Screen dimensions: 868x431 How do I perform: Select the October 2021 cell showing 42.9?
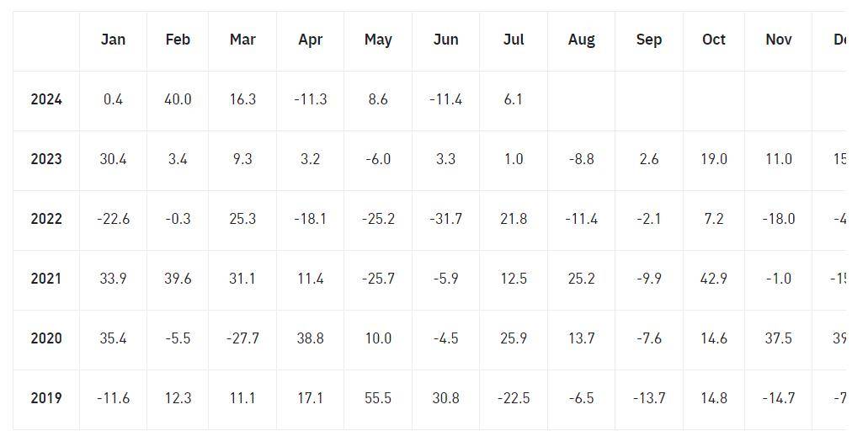(x=714, y=279)
